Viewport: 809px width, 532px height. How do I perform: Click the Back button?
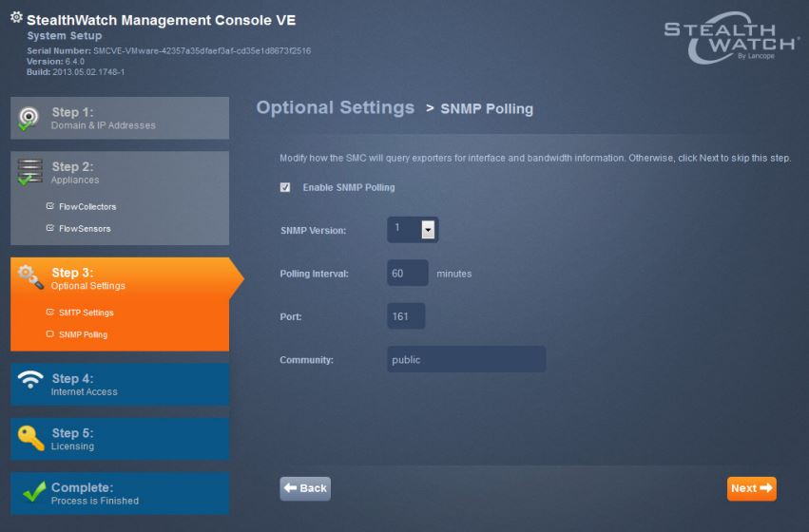click(x=305, y=488)
